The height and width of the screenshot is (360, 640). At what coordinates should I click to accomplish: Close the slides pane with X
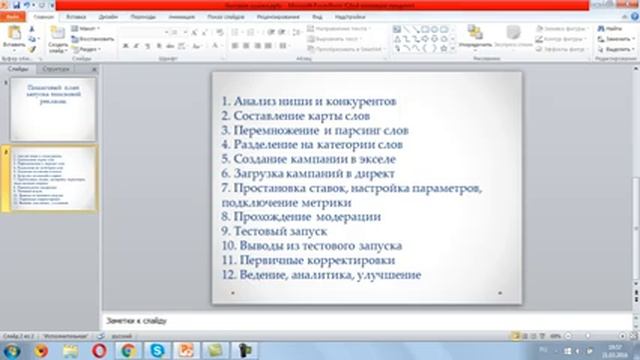[x=94, y=69]
